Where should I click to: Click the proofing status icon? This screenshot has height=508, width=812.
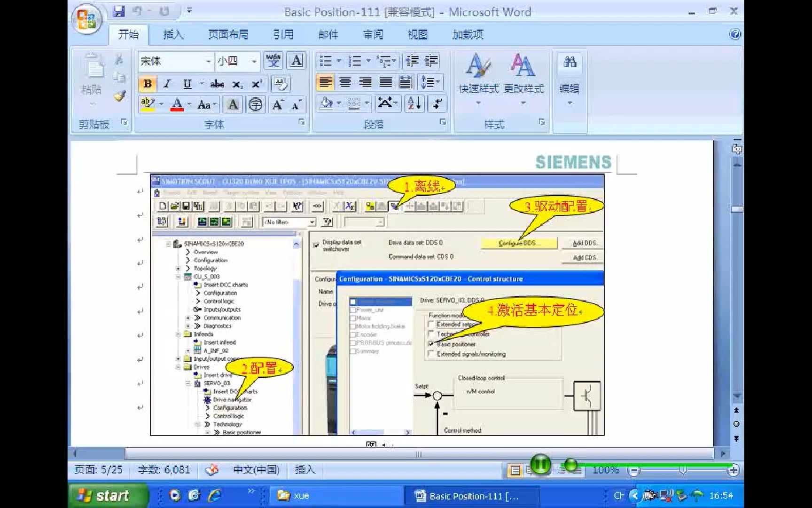click(212, 469)
